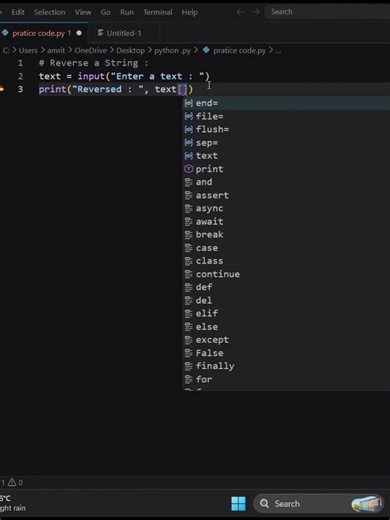Click the print keyword on line 3

point(52,89)
